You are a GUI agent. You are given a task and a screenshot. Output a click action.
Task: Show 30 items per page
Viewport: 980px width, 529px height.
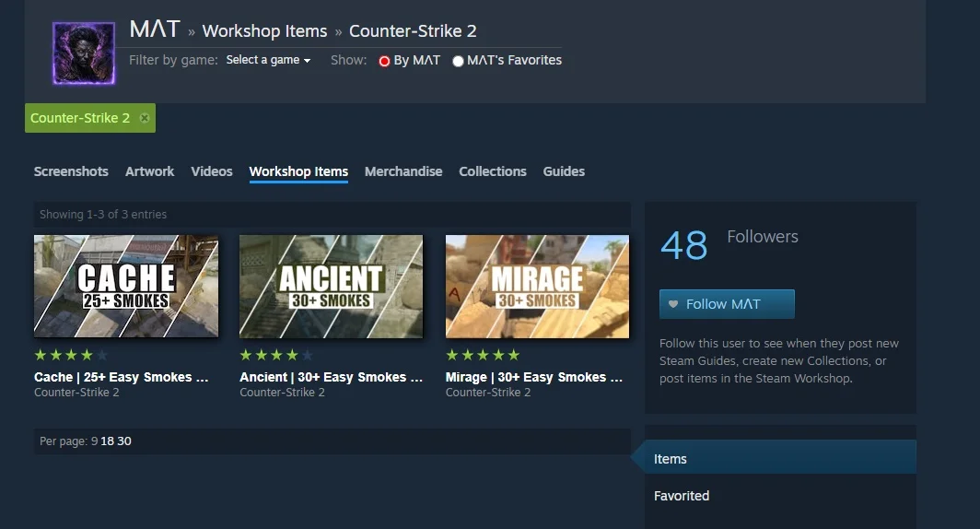124,441
